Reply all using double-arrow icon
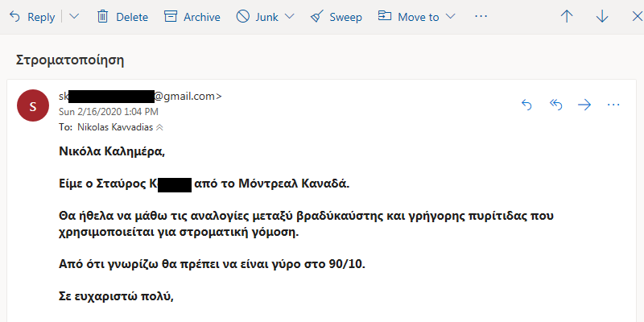This screenshot has height=322, width=644. click(555, 105)
